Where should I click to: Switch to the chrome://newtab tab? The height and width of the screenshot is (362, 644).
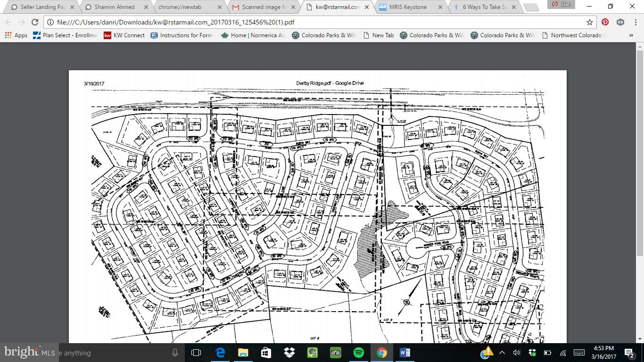click(189, 7)
